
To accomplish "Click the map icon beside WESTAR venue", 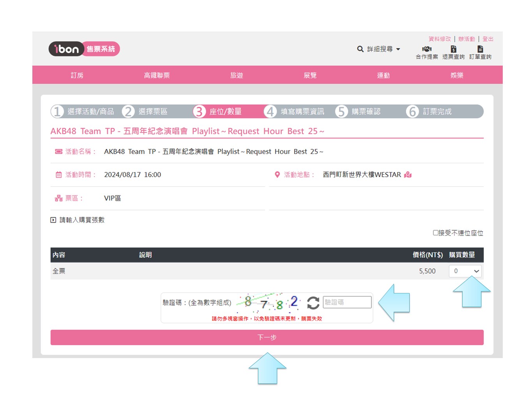I will [408, 175].
